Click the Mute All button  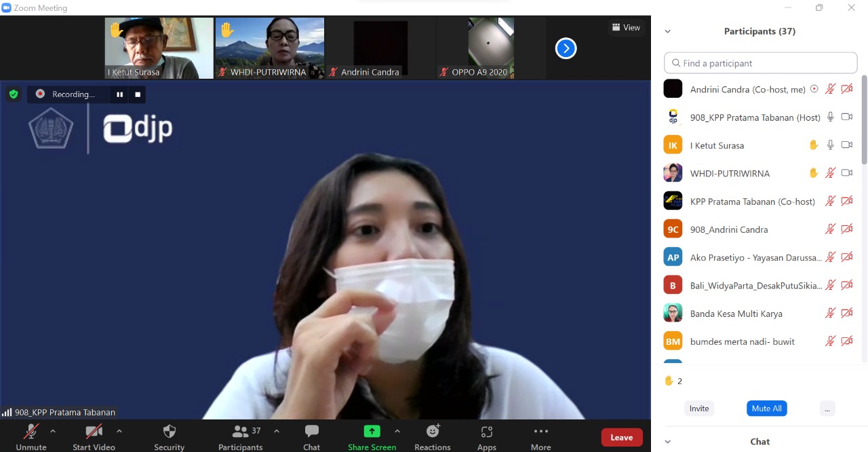(x=766, y=409)
